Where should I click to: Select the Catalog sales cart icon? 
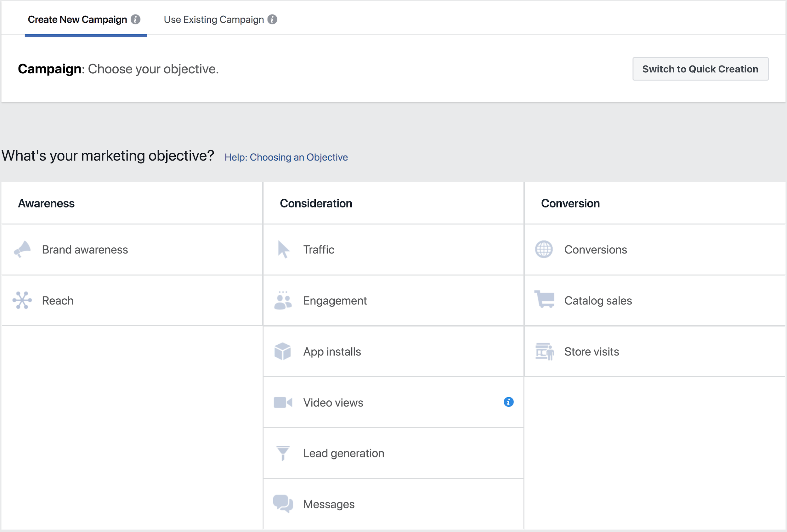(x=544, y=300)
